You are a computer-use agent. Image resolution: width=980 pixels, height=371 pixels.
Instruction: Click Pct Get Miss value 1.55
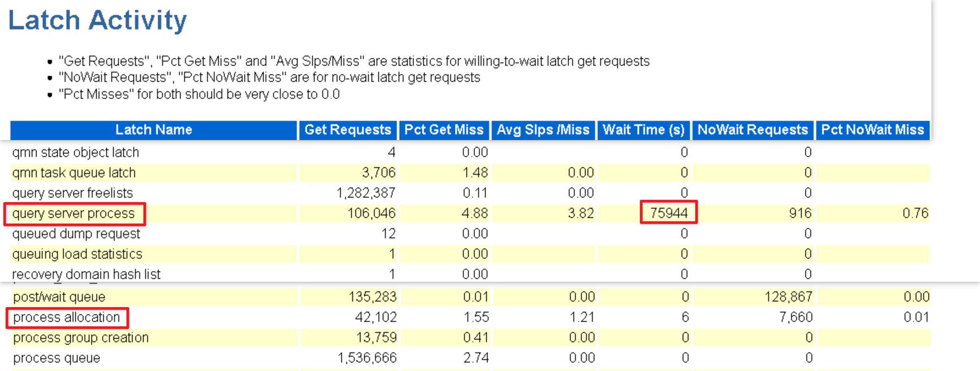point(476,317)
